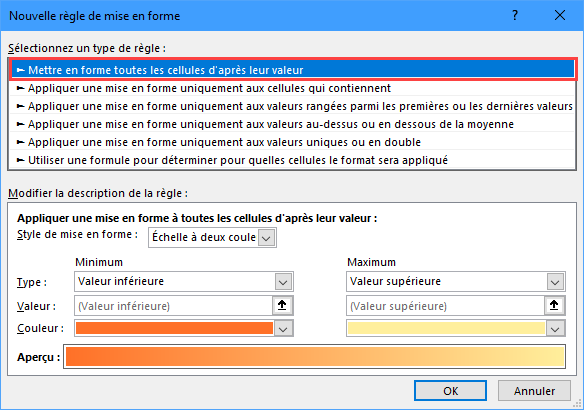
Task: Click the range selector icon for Maximum value
Action: [554, 305]
